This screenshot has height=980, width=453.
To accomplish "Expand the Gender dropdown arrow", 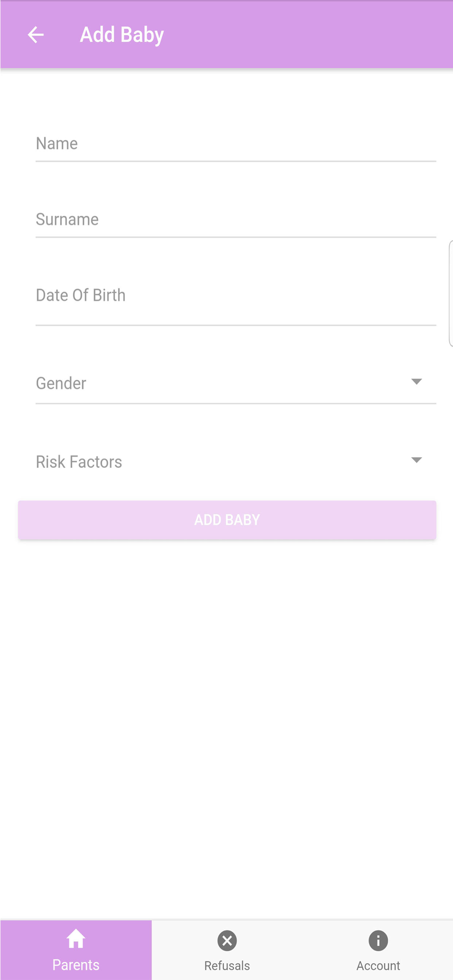I will (416, 382).
